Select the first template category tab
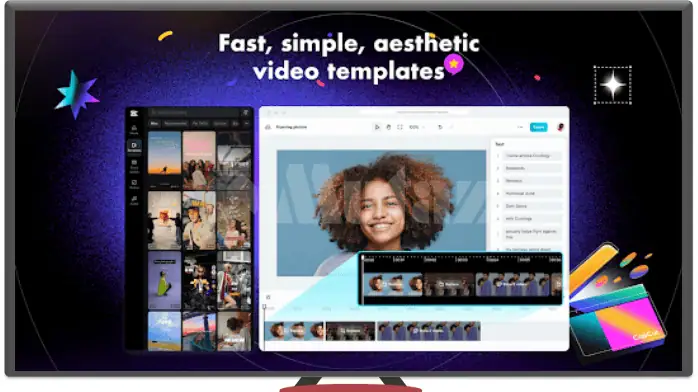698x392 pixels. [x=154, y=123]
